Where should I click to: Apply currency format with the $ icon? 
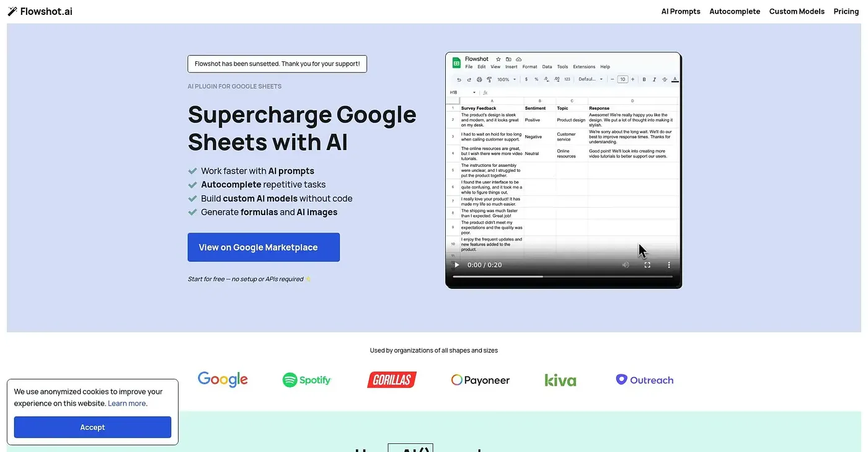526,79
